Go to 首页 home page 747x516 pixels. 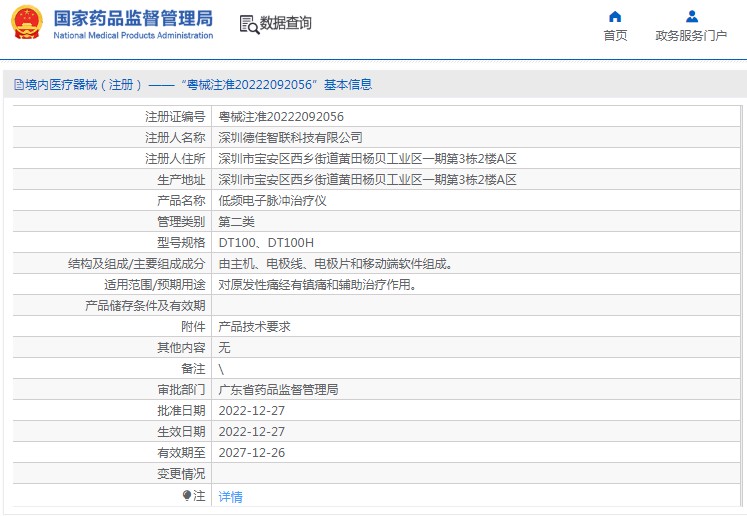coord(615,35)
